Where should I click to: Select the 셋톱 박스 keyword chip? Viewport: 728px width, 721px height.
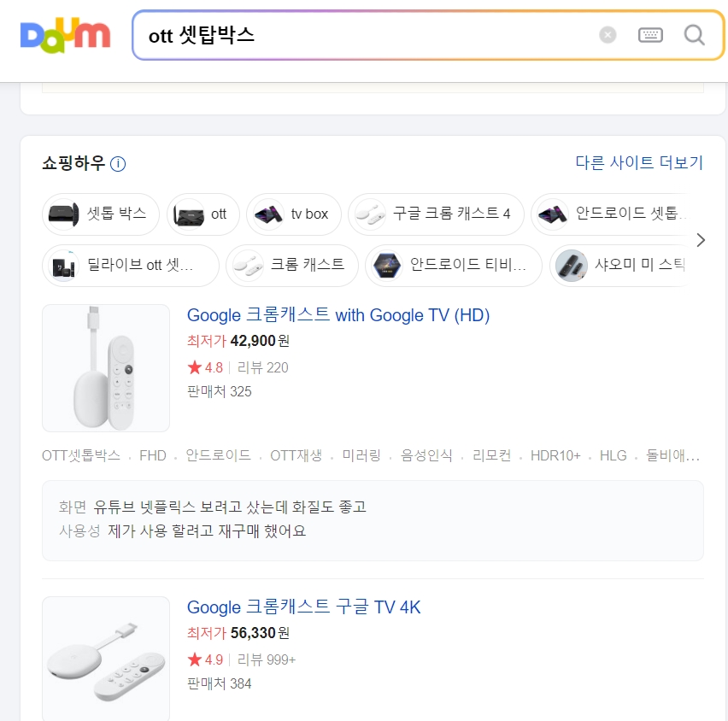pyautogui.click(x=101, y=214)
